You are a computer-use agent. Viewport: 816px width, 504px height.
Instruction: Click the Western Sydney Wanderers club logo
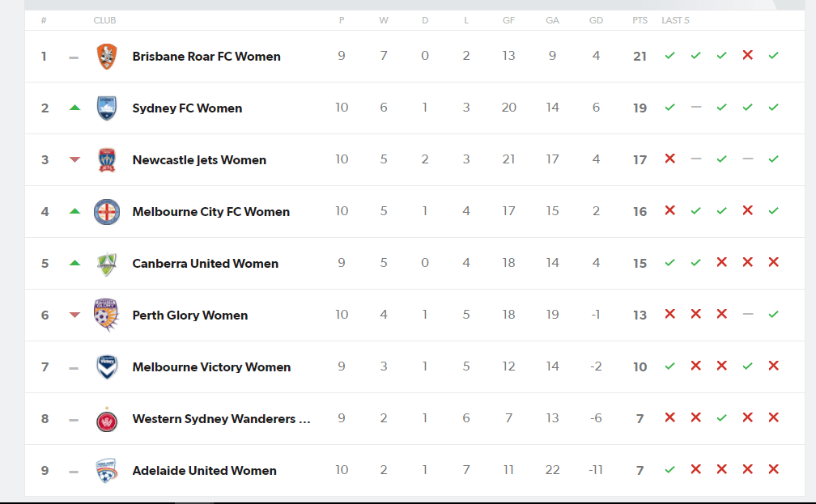[107, 420]
